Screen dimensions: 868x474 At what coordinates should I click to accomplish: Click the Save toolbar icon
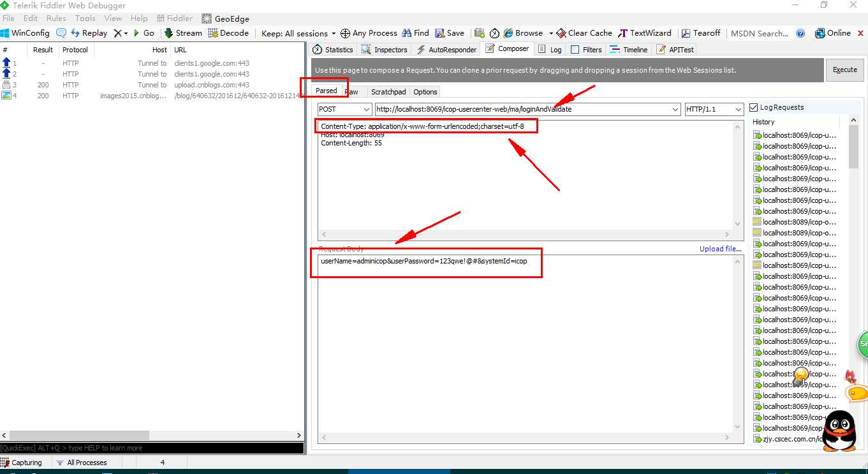pos(440,33)
